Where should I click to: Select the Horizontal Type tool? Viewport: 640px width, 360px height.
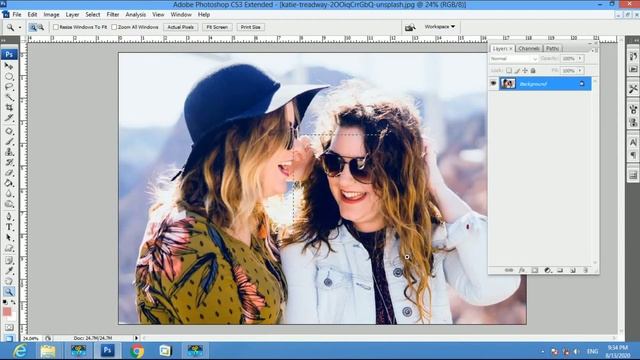(x=9, y=227)
